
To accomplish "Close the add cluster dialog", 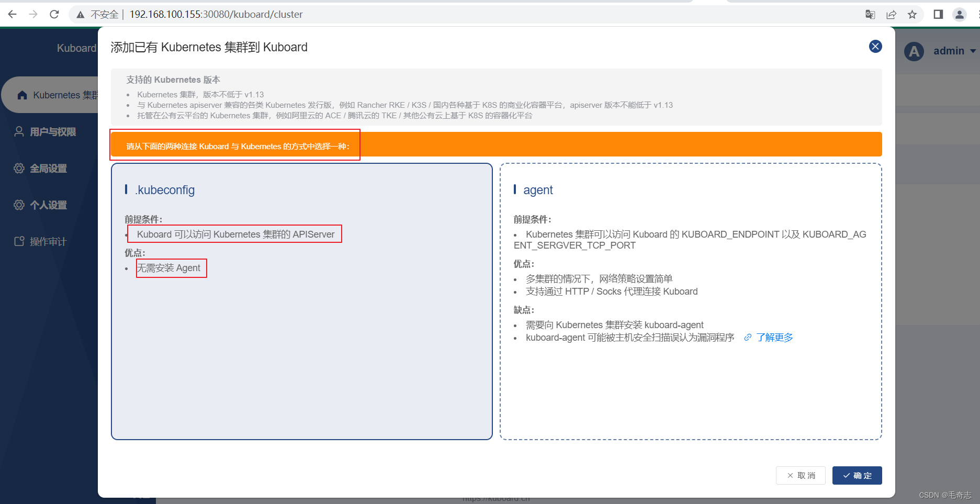I will 875,47.
